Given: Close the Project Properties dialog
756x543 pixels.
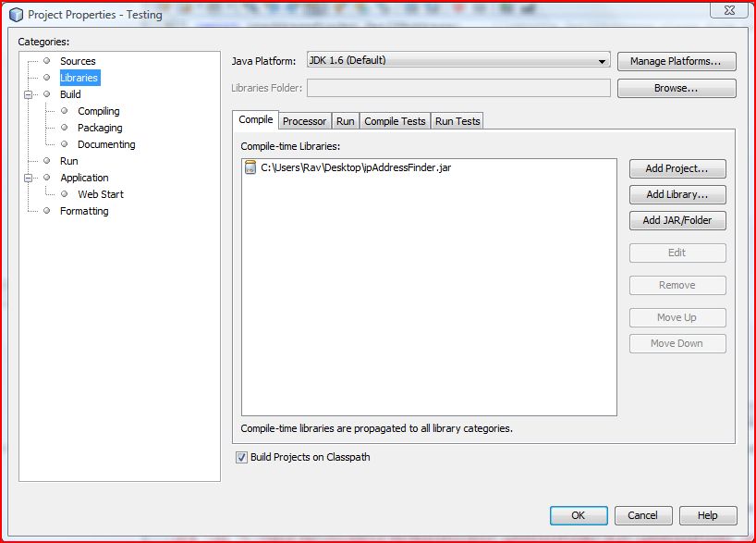Looking at the screenshot, I should [x=729, y=10].
